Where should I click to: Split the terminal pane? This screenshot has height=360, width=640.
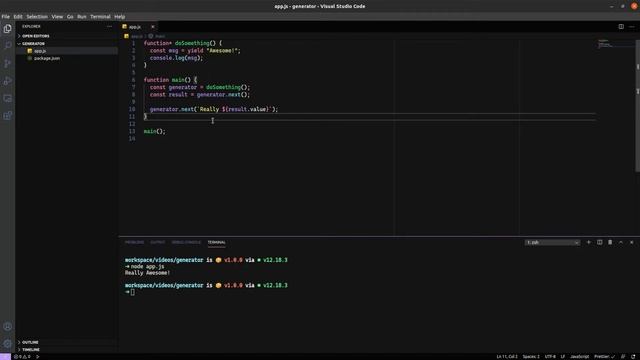pyautogui.click(x=600, y=242)
